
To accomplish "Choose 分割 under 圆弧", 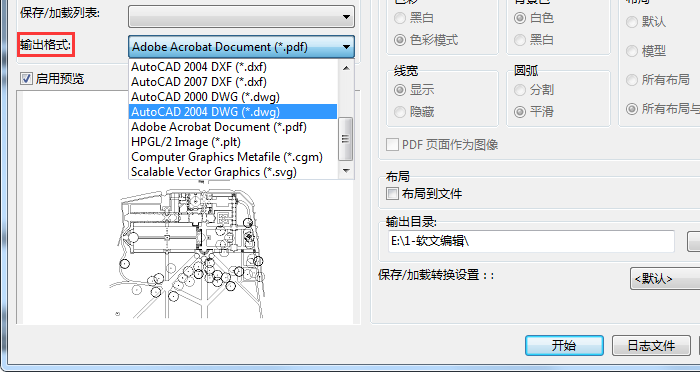I will click(x=520, y=90).
